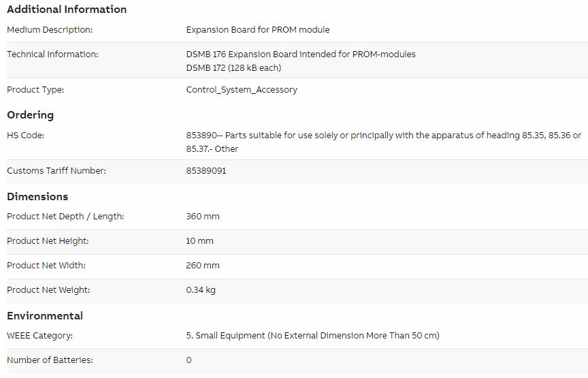This screenshot has width=588, height=378.
Task: Click the Technical Information label
Action: 52,54
